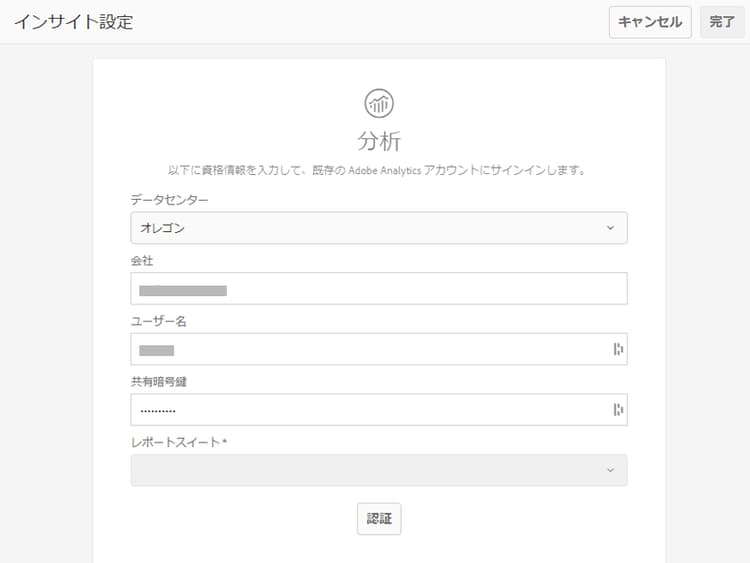This screenshot has width=750, height=563.
Task: Click the chevron arrow on the オレゴン dropdown
Action: [610, 228]
